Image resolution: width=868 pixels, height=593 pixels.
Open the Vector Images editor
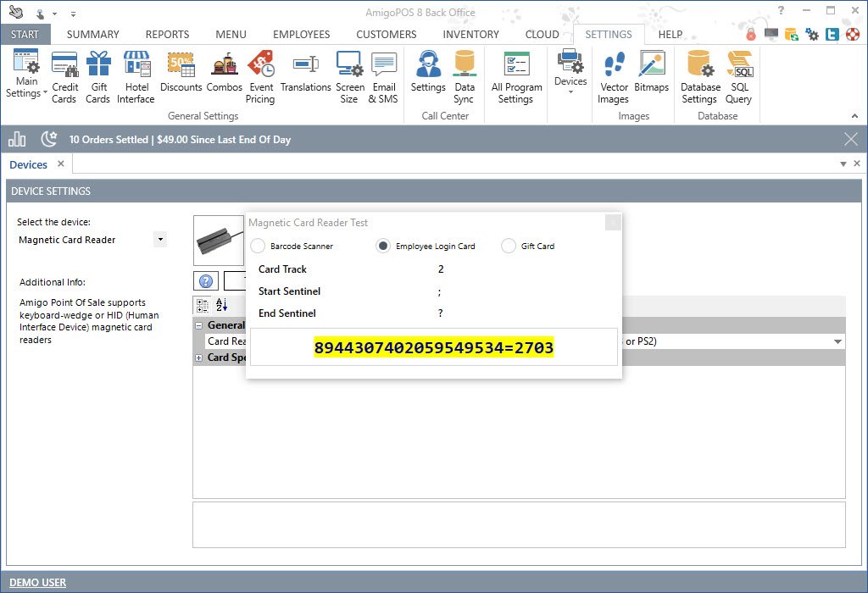[x=614, y=77]
